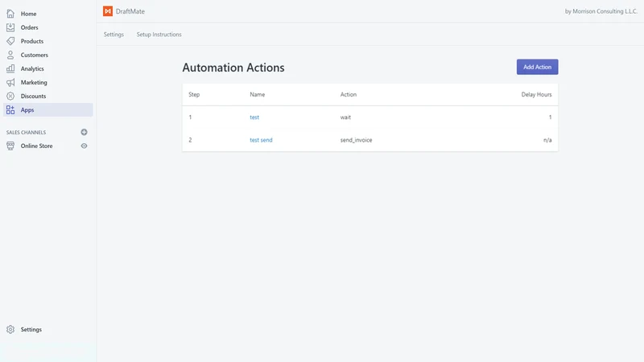The image size is (644, 362).
Task: Click the Action column header
Action: pos(349,94)
